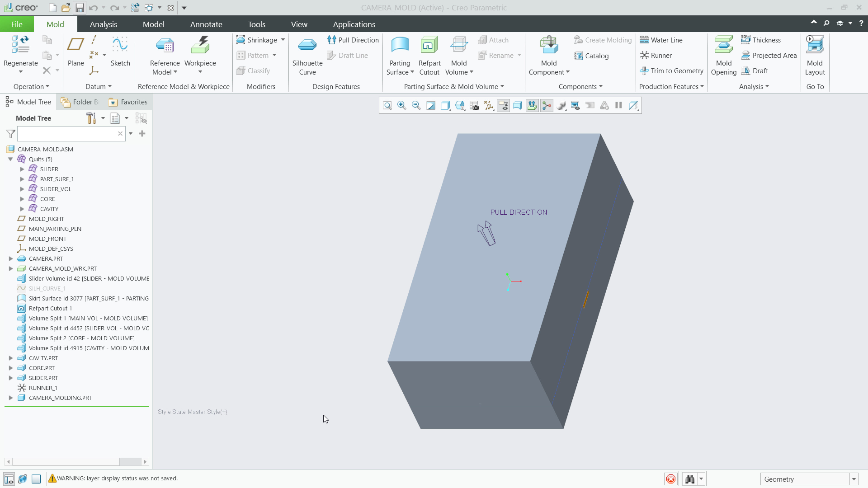Select the Pull Direction command
This screenshot has width=868, height=488.
click(x=353, y=40)
